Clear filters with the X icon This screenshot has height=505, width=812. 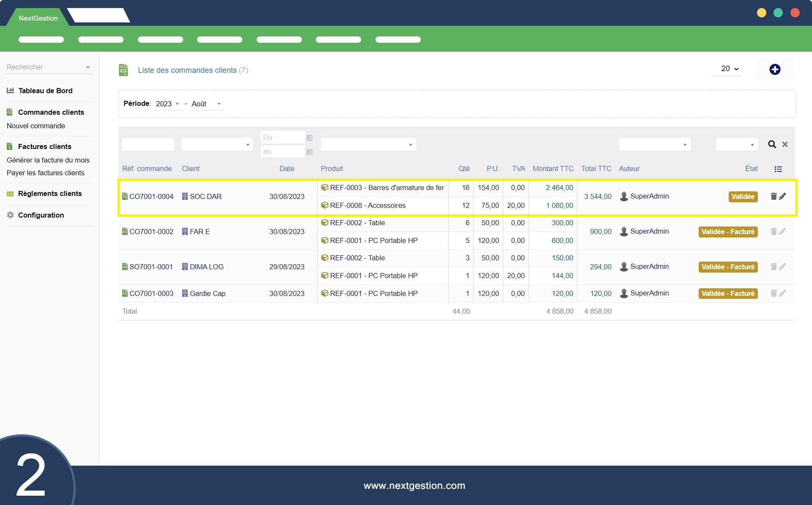pos(785,144)
